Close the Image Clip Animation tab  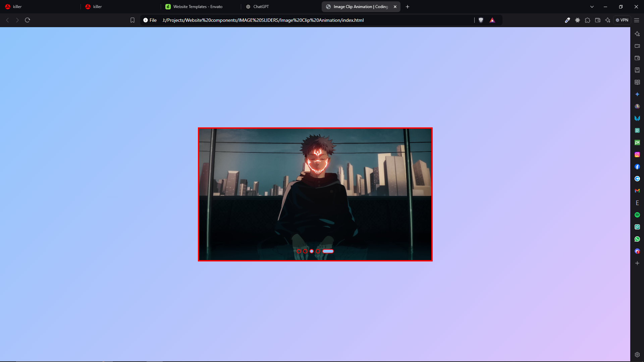click(395, 7)
